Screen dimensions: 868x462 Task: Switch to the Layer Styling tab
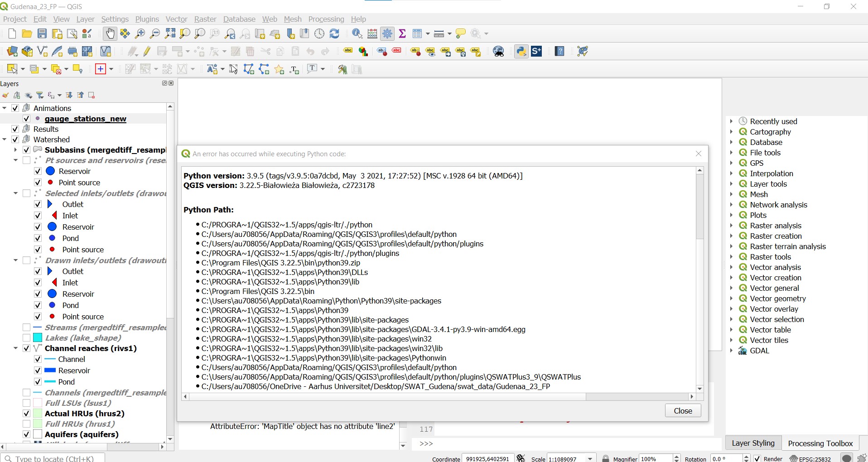click(x=753, y=443)
